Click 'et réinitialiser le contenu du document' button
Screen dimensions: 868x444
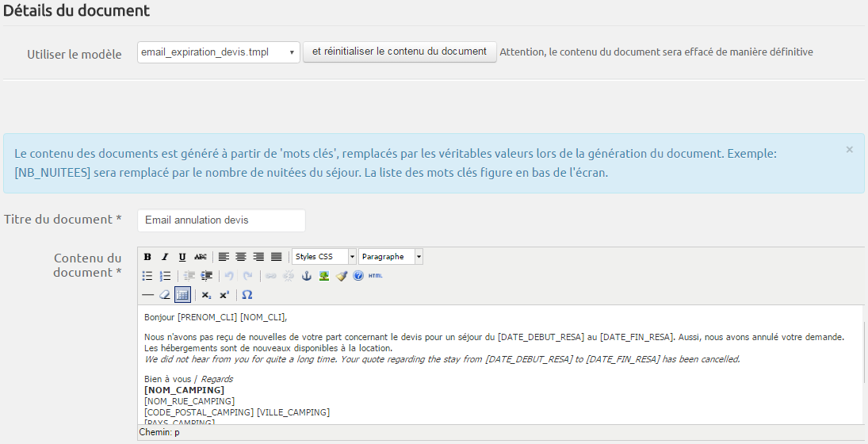(x=400, y=52)
